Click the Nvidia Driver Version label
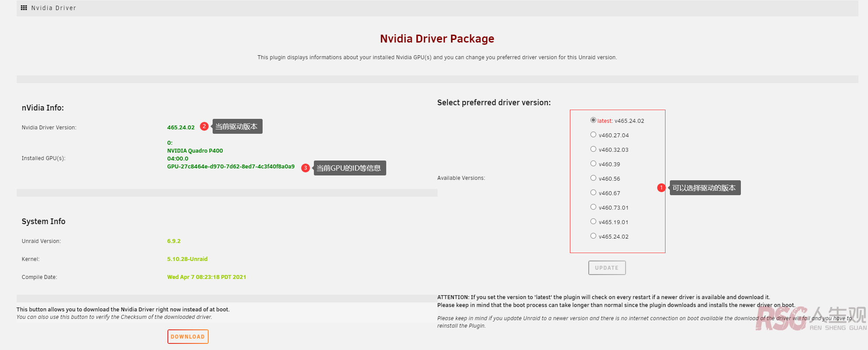 [49, 128]
